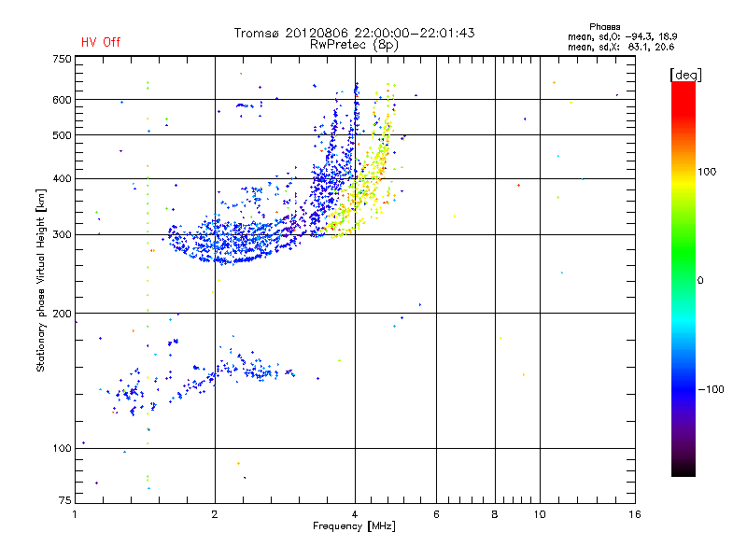Click the frequency-axis label 8
Screen dimensions: 747x560
click(x=495, y=514)
